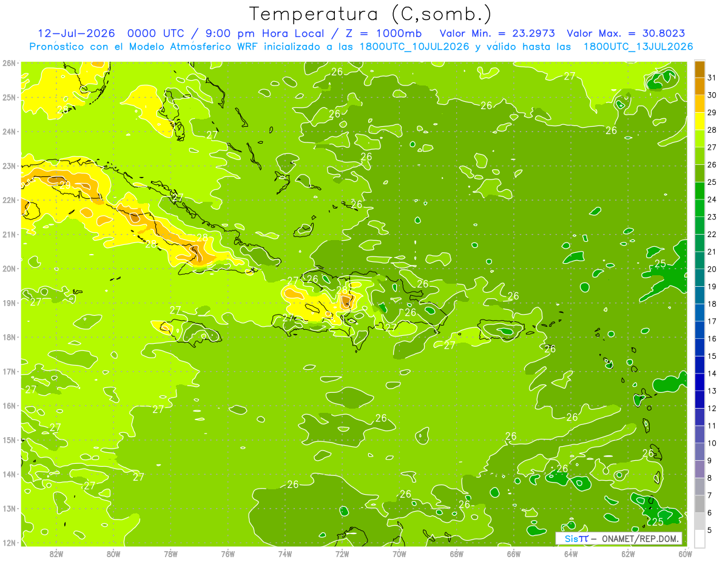728x562 pixels.
Task: Click "9:00 pm Hora Local" text
Action: click(263, 33)
